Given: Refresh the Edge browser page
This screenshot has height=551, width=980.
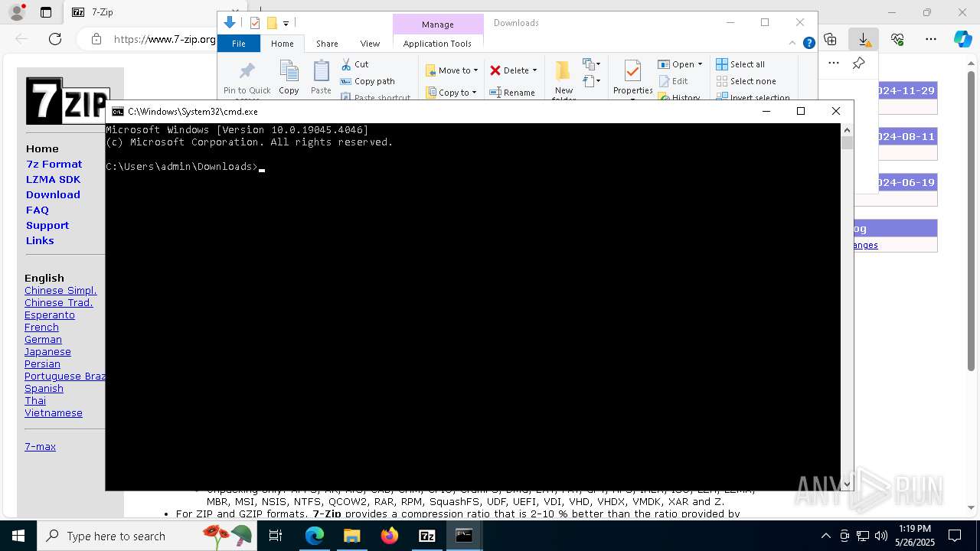Looking at the screenshot, I should 55,39.
